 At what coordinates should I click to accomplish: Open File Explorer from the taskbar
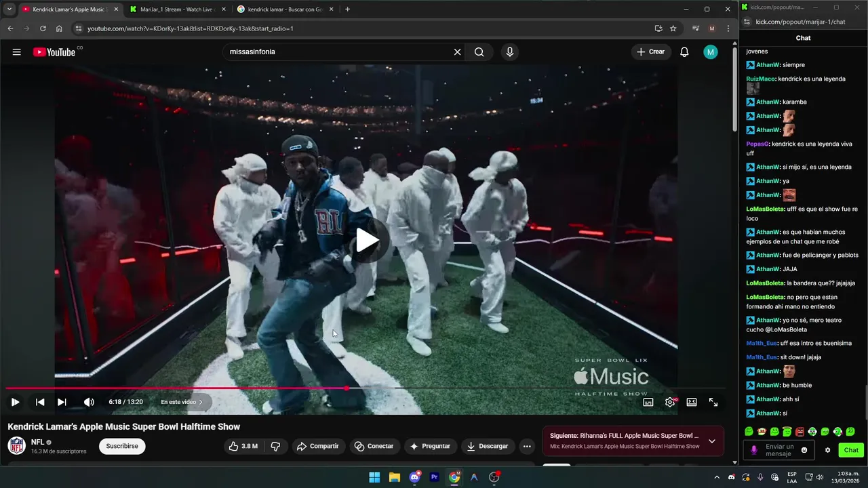coord(395,477)
